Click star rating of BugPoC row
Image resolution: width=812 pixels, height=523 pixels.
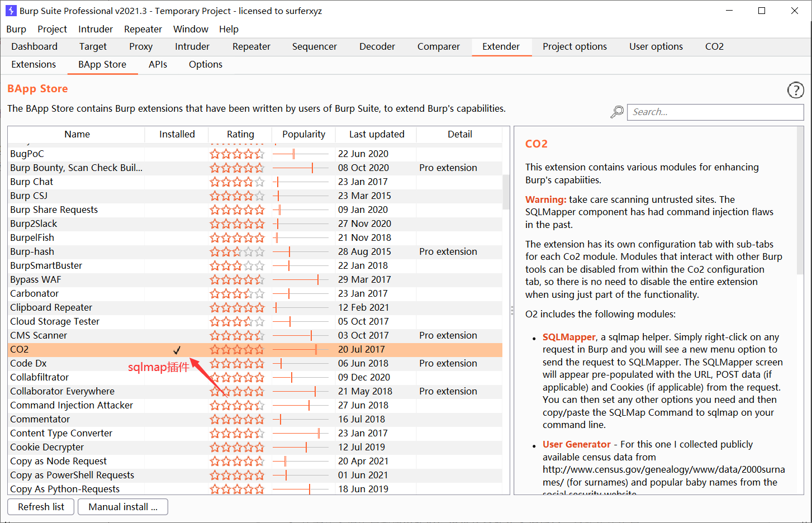(237, 154)
